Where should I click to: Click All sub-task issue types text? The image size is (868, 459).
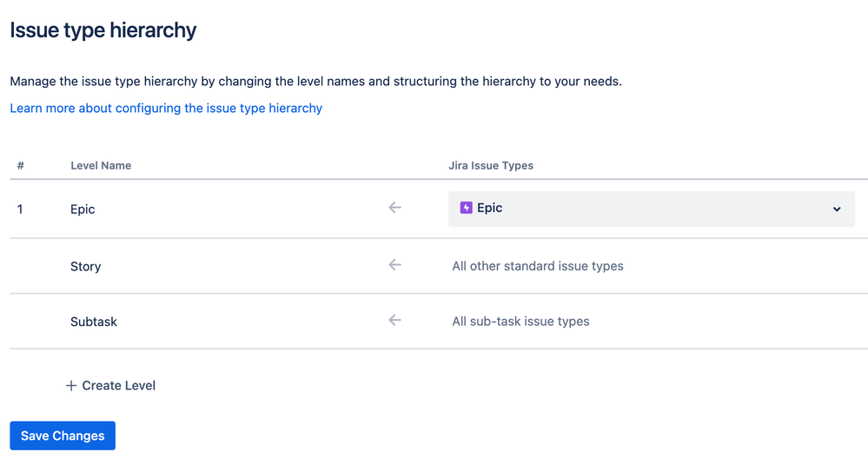pos(520,321)
